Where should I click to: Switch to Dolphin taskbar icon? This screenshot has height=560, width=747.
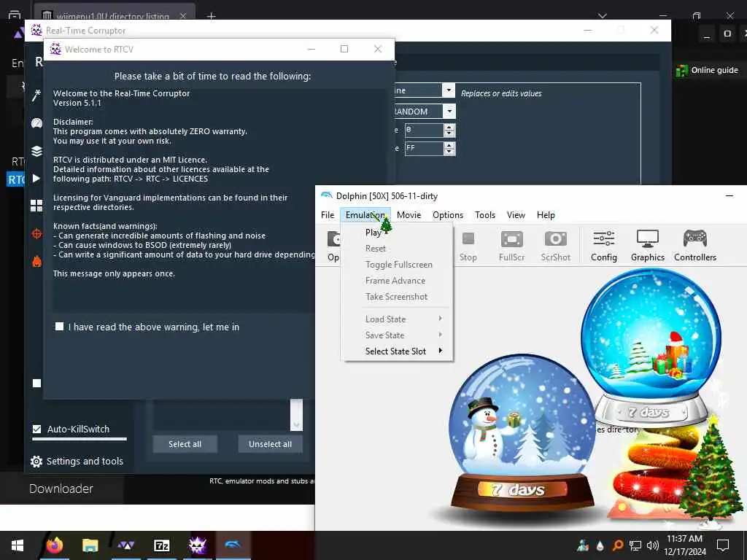pyautogui.click(x=233, y=545)
